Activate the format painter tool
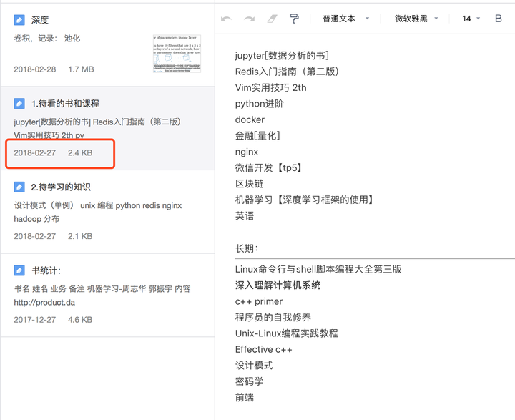 [294, 19]
